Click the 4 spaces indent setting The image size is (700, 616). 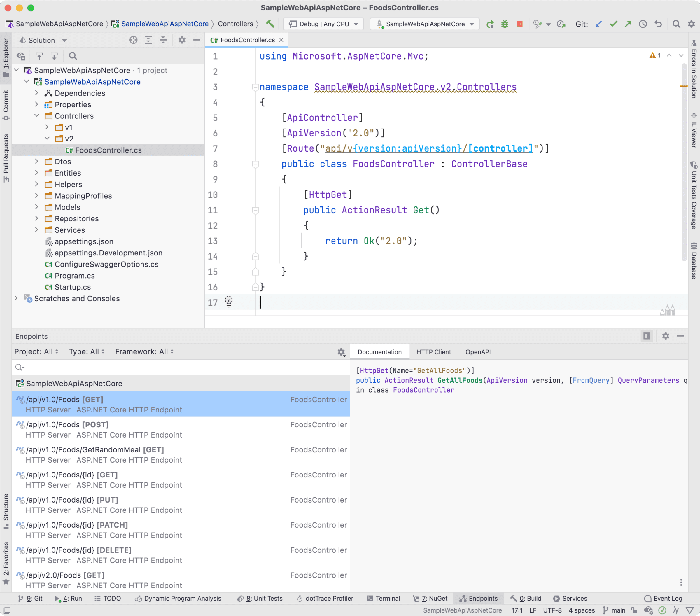(x=582, y=610)
